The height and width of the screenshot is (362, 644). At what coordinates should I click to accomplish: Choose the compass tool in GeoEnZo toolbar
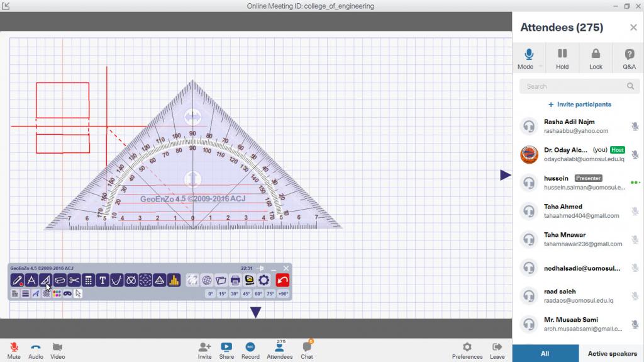tap(31, 280)
